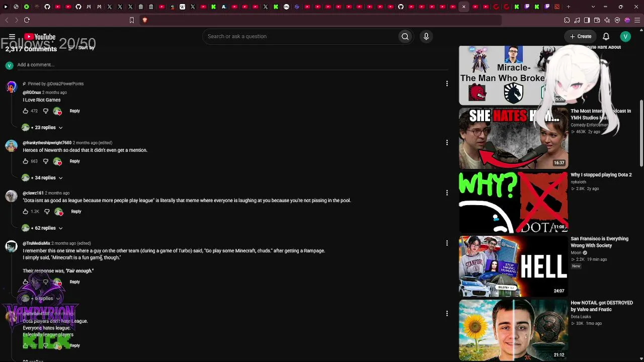Reply to the @TruMediaMix Minecraft comment

(74, 282)
